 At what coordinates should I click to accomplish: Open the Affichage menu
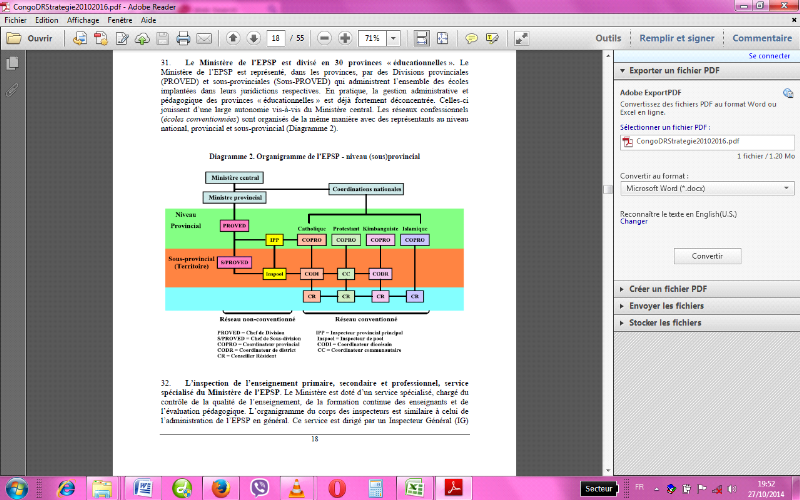[84, 19]
